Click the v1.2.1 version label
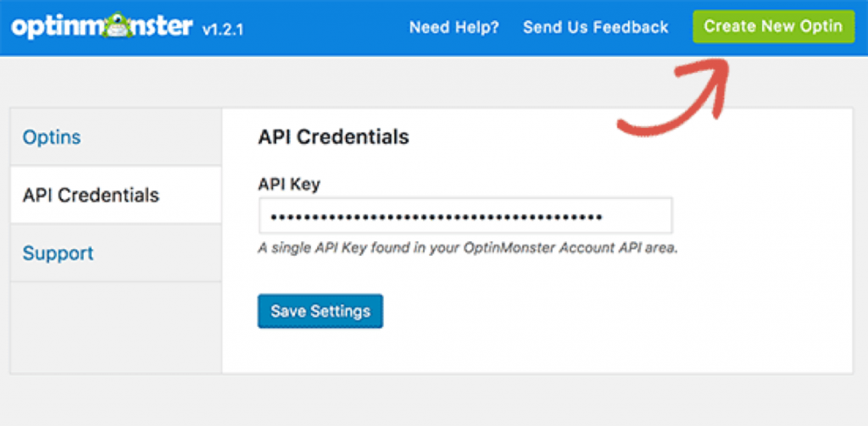The image size is (868, 426). coord(223,30)
